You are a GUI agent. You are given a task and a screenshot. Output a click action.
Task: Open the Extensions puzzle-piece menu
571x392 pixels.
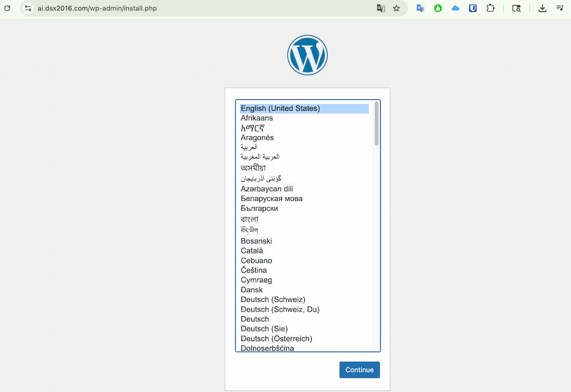[x=490, y=8]
